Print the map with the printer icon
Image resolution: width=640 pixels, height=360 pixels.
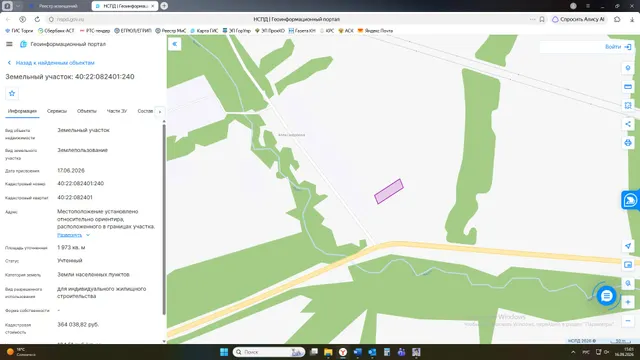[628, 143]
